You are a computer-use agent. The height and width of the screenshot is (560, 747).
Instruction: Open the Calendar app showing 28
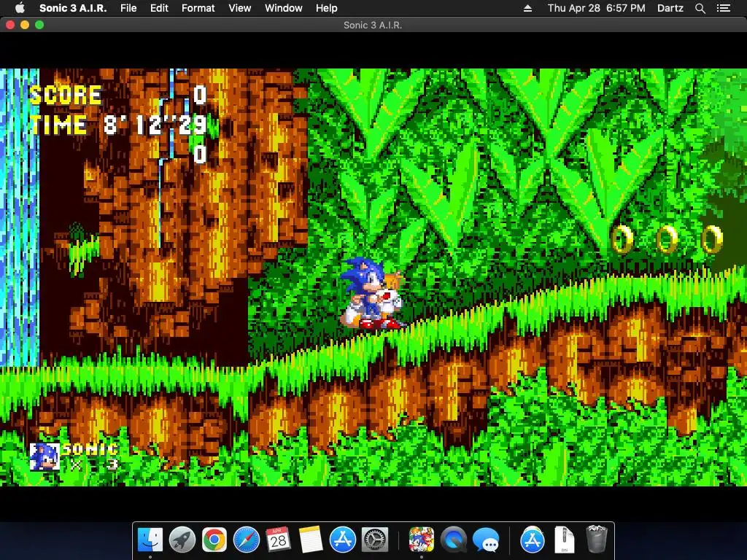(278, 540)
